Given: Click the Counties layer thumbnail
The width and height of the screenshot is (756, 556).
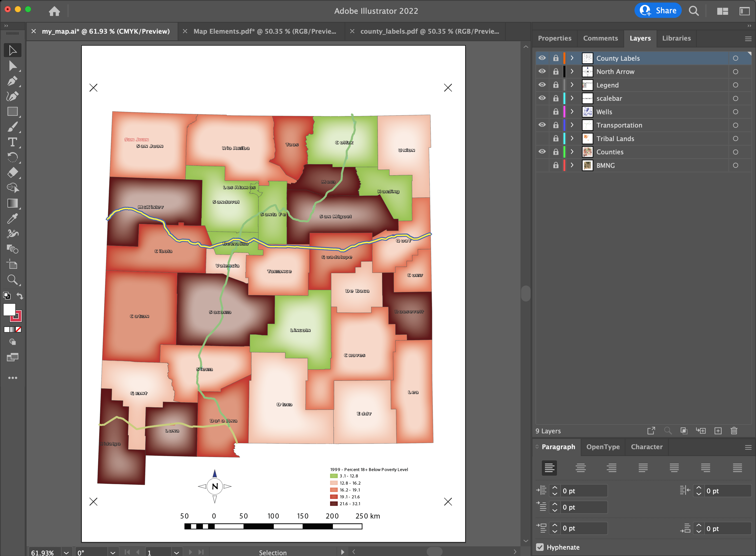Looking at the screenshot, I should [x=587, y=152].
